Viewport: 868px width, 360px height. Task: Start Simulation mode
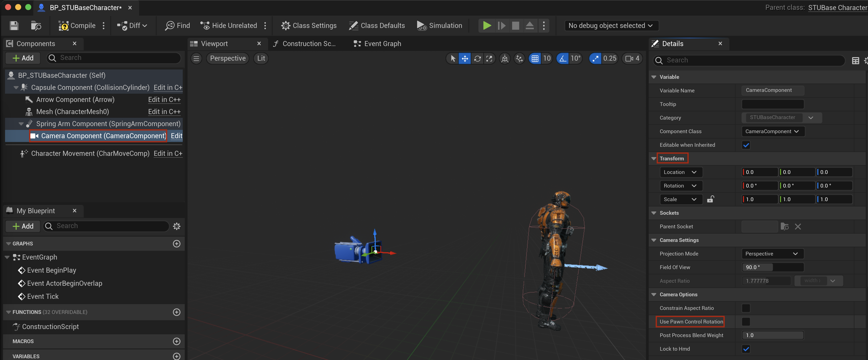(439, 26)
